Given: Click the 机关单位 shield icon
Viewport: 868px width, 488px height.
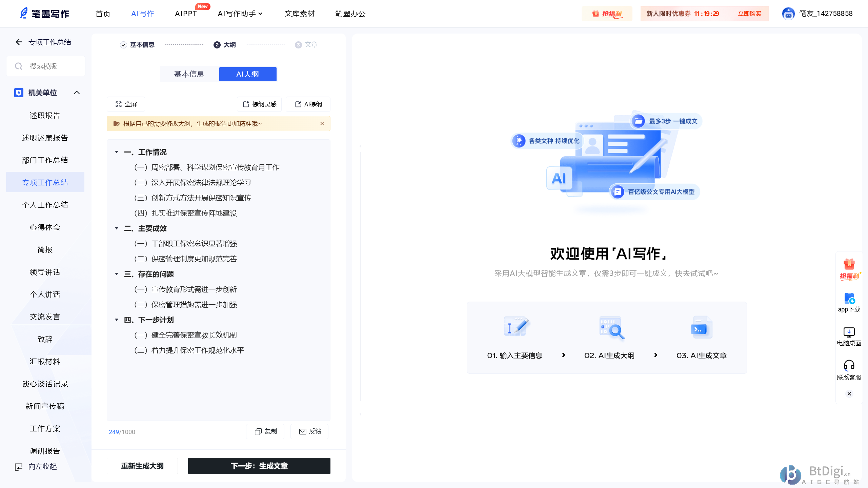Looking at the screenshot, I should [19, 93].
